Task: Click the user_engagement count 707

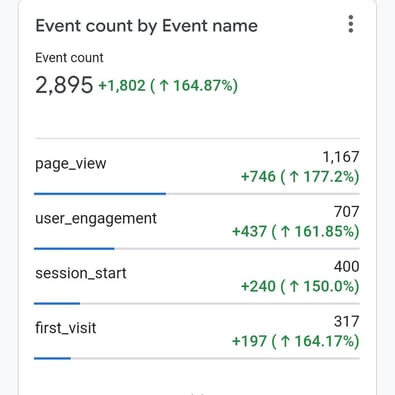Action: coord(347,212)
